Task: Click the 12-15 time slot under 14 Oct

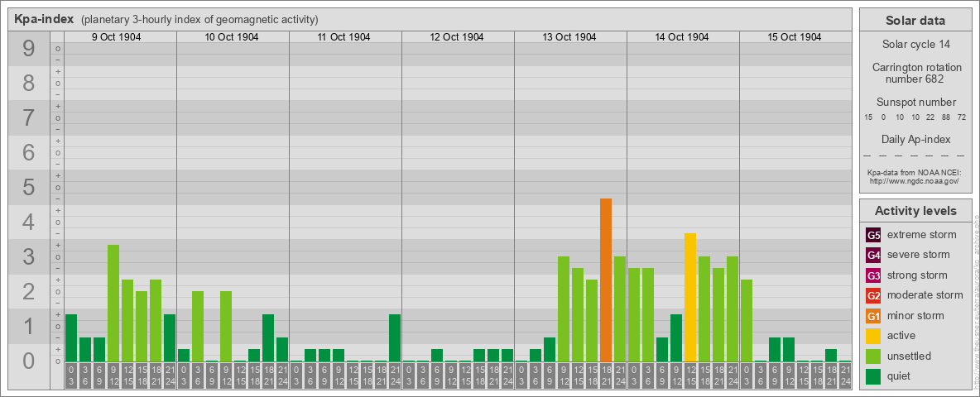Action: (690, 376)
